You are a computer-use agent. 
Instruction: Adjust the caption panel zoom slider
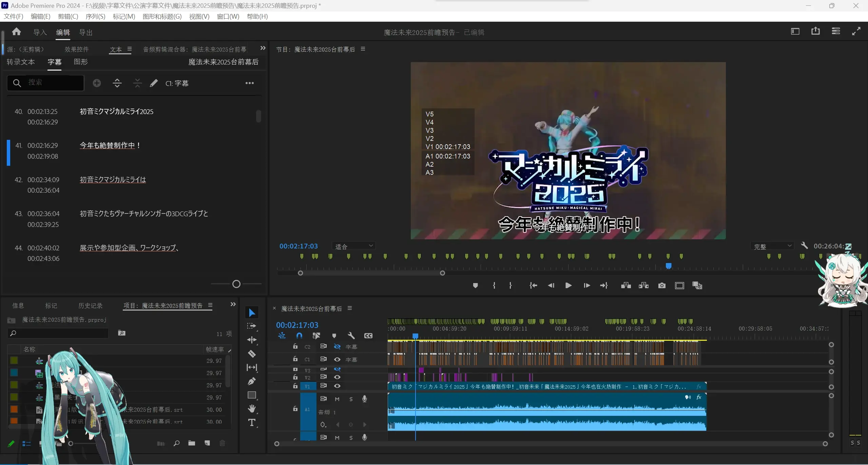click(236, 284)
